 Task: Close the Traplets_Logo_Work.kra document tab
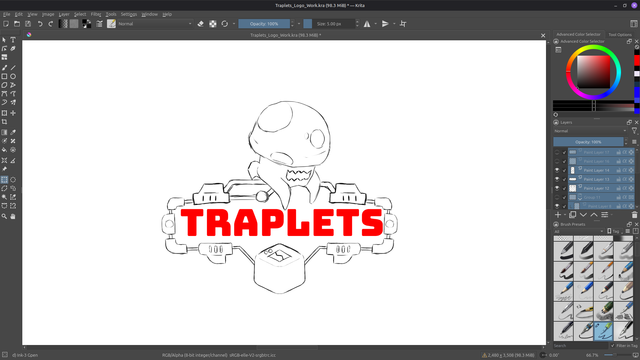(543, 36)
